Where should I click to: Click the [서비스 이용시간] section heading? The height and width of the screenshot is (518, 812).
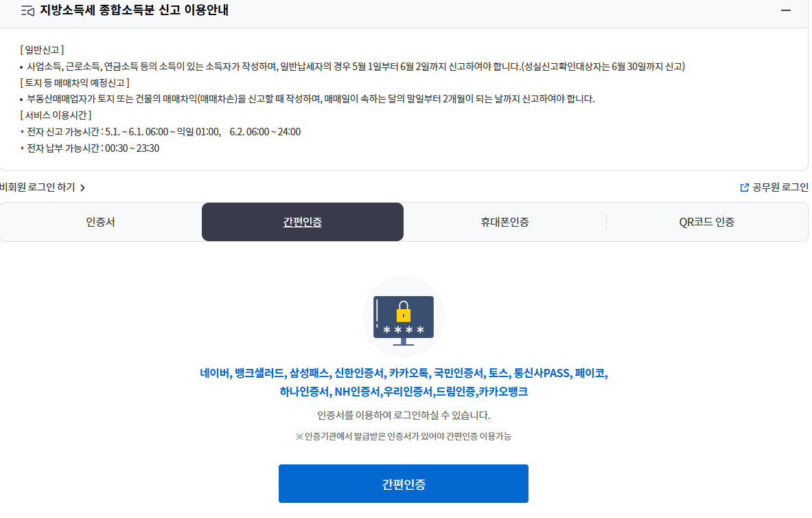click(56, 115)
